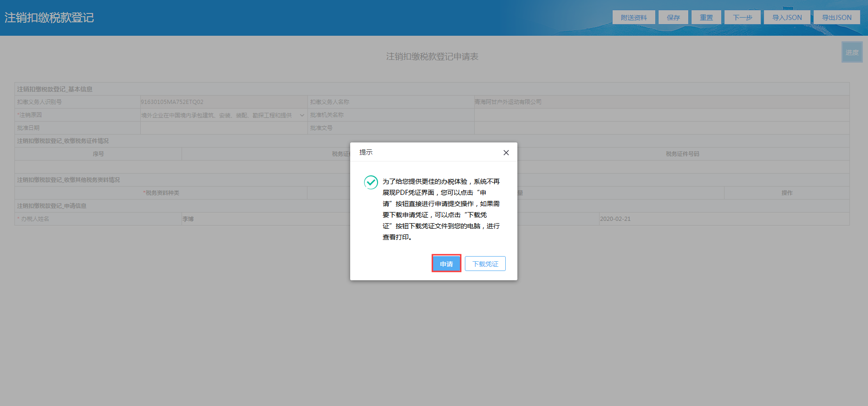Click the 注销扣缴税款登记 page title
Screen dimensions: 868x406
[49, 18]
